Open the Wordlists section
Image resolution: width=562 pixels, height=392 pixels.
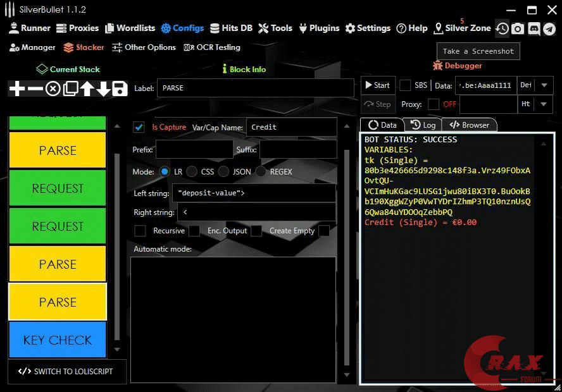tap(130, 28)
